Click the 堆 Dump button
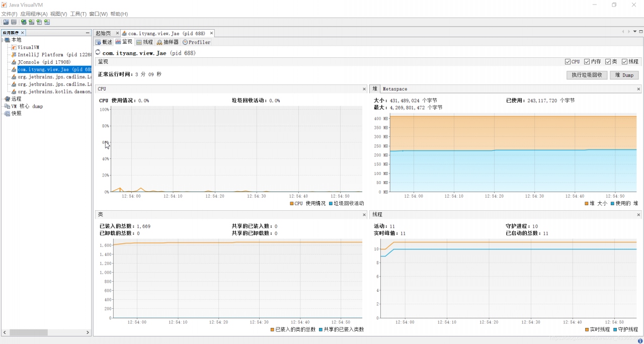The width and height of the screenshot is (644, 344). (624, 75)
